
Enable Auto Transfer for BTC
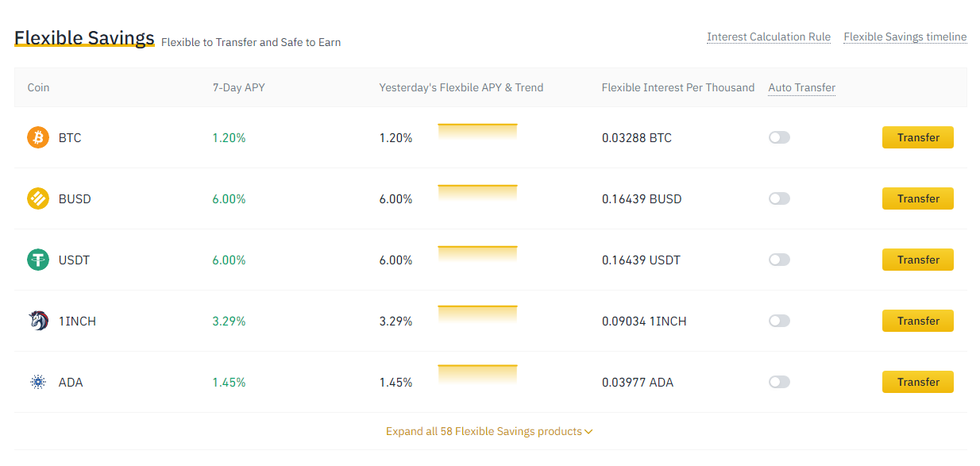pyautogui.click(x=779, y=137)
